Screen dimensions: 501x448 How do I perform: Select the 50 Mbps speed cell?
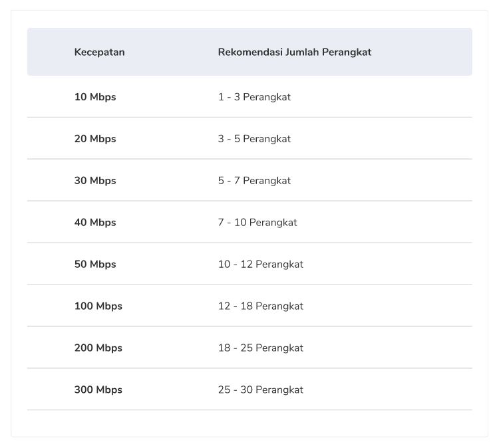(x=95, y=264)
